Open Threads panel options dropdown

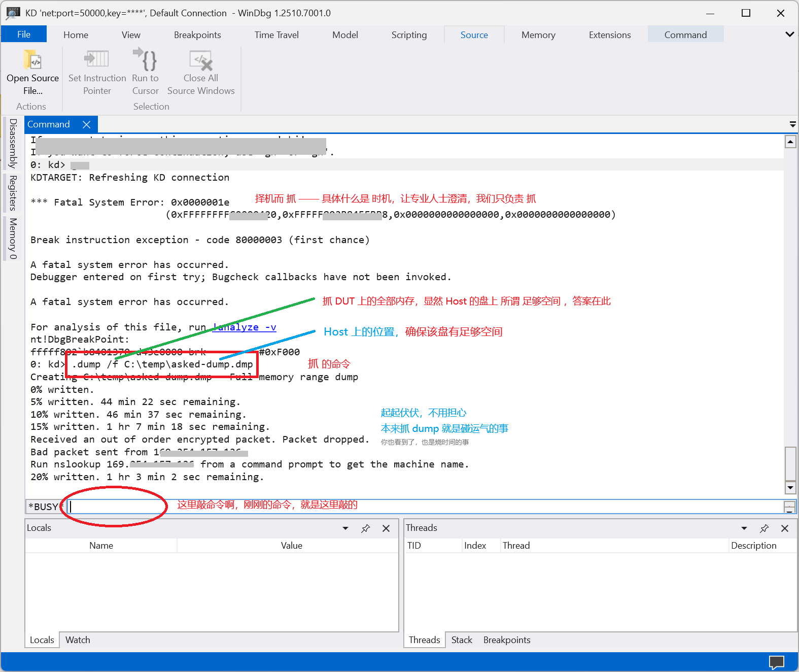click(x=744, y=528)
